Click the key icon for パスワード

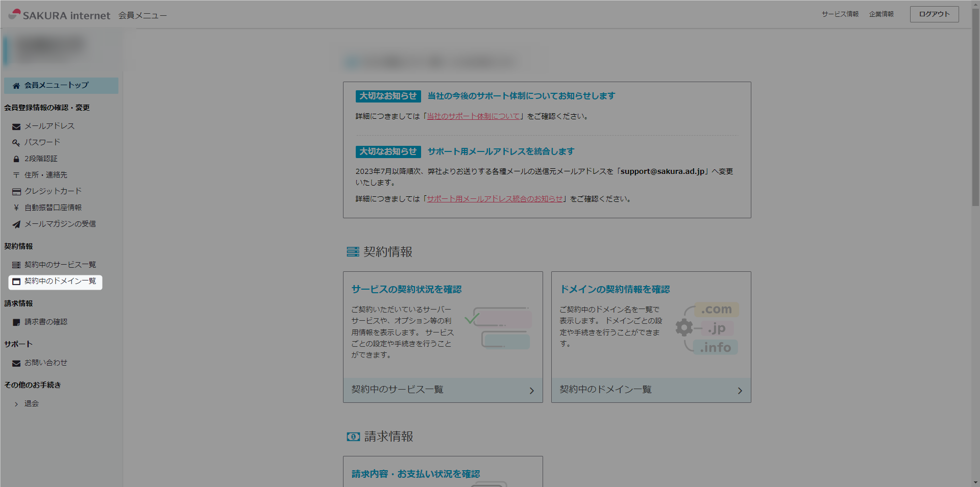point(16,143)
